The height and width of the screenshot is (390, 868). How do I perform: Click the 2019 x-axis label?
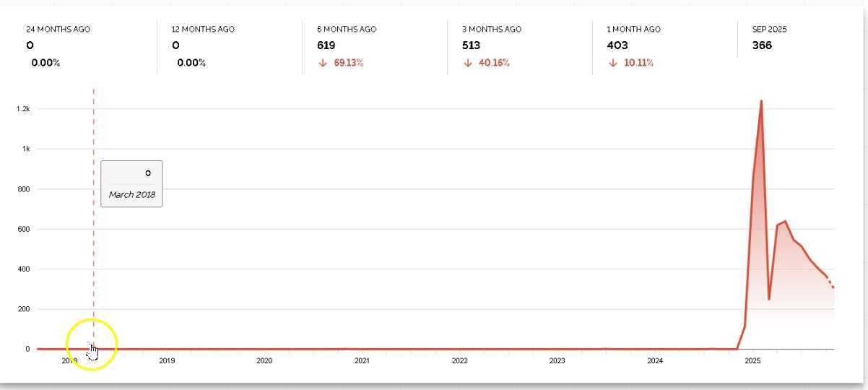pos(167,360)
